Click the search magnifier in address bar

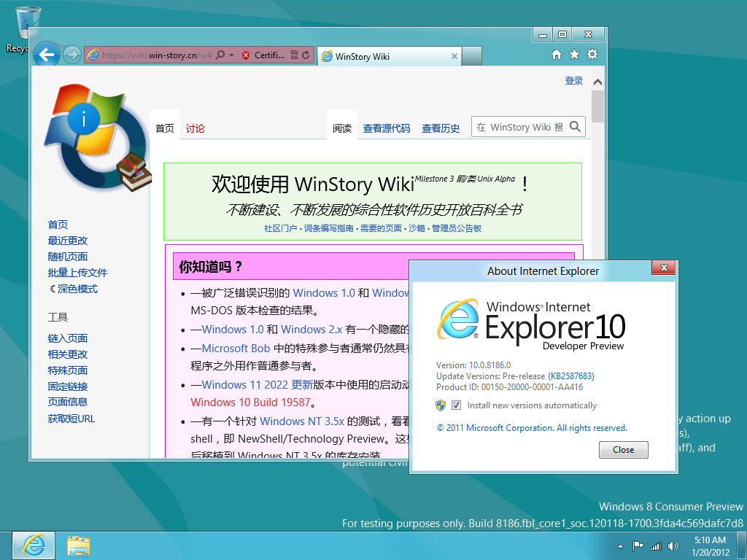coord(220,55)
